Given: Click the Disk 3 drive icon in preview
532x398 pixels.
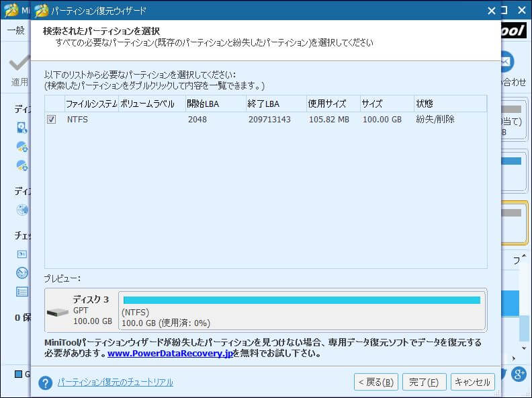Looking at the screenshot, I should tap(57, 312).
